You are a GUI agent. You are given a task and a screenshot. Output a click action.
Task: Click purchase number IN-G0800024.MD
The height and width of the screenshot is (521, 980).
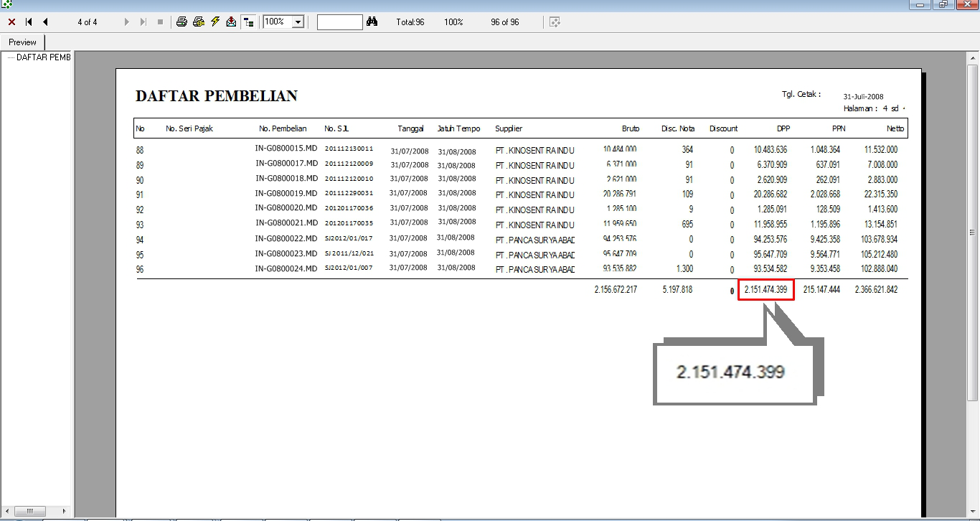click(286, 268)
